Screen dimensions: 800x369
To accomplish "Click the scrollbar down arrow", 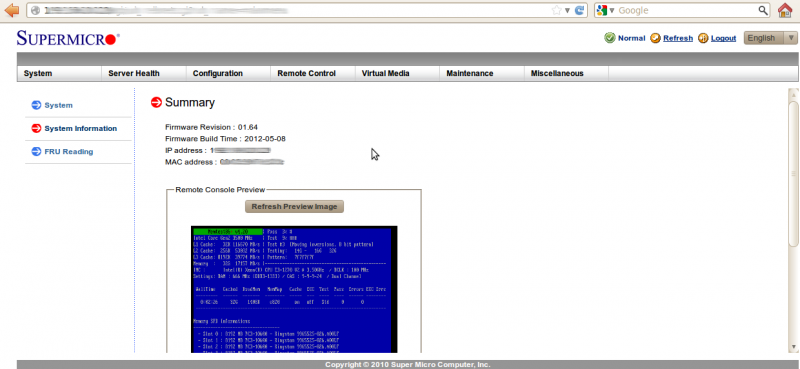I will [x=793, y=347].
